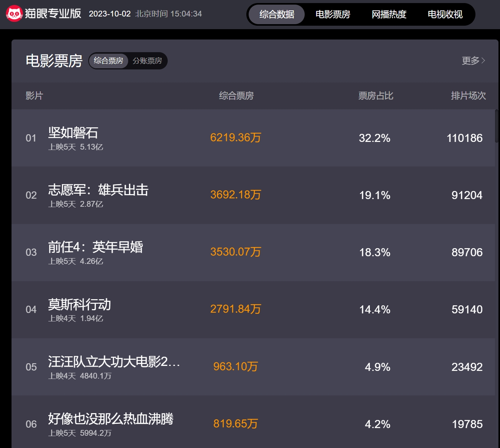Switch to 综合票房 toggle option

109,61
